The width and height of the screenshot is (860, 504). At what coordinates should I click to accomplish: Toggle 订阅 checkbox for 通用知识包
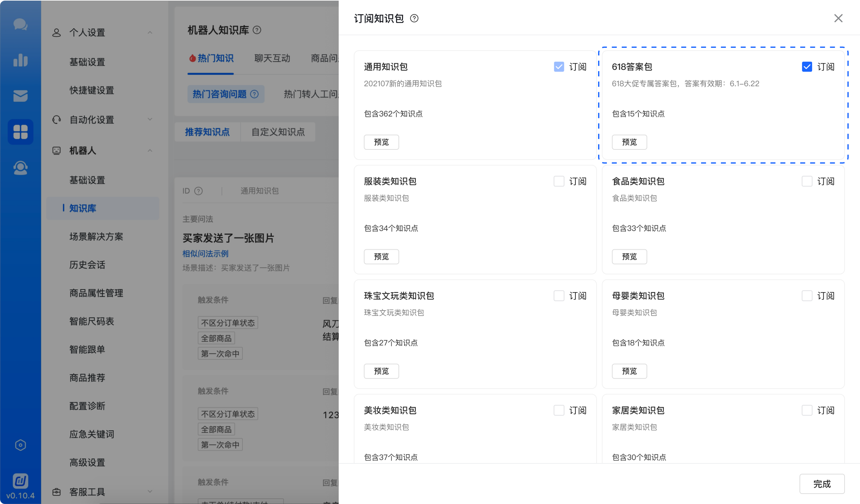point(559,67)
